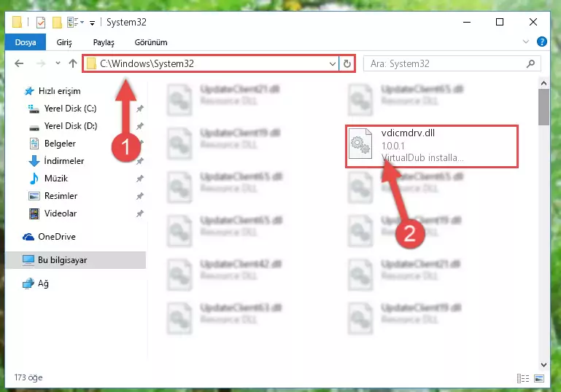The height and width of the screenshot is (392, 561).
Task: Click the Yerel Disk (C:) drive icon
Action: pyautogui.click(x=34, y=109)
